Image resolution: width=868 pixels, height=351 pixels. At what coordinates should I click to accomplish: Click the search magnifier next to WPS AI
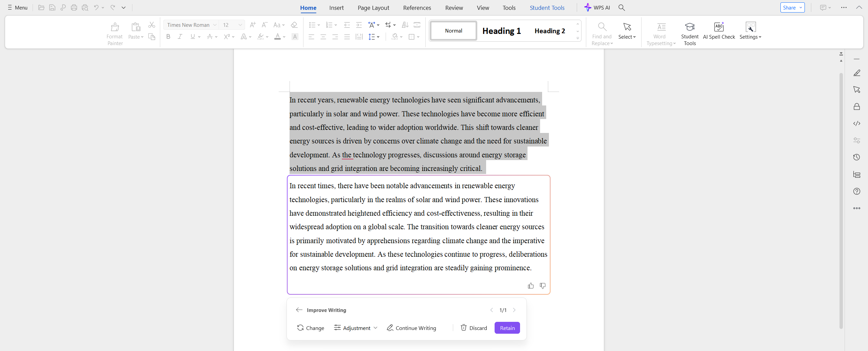coord(622,7)
